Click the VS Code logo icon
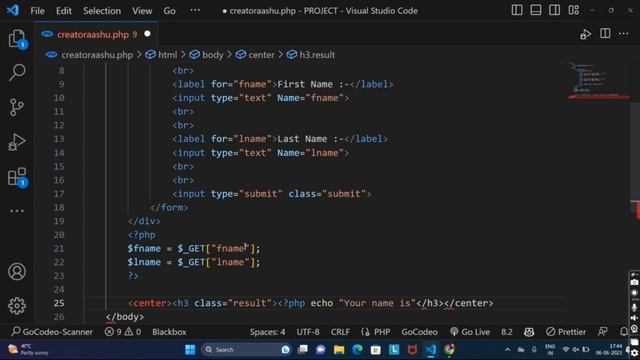This screenshot has width=640, height=360. click(13, 10)
